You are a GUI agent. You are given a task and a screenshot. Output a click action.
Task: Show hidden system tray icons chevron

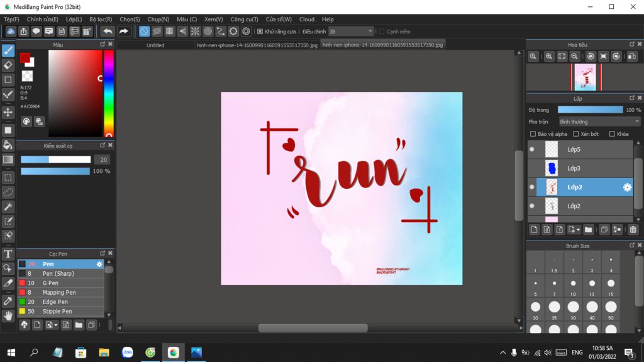coord(502,353)
